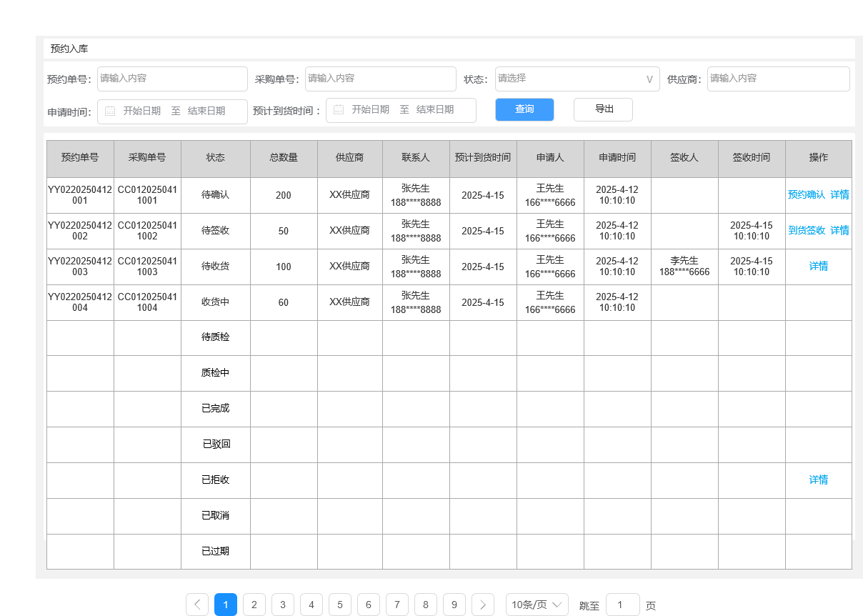Go to page 6
The image size is (863, 616).
[369, 605]
